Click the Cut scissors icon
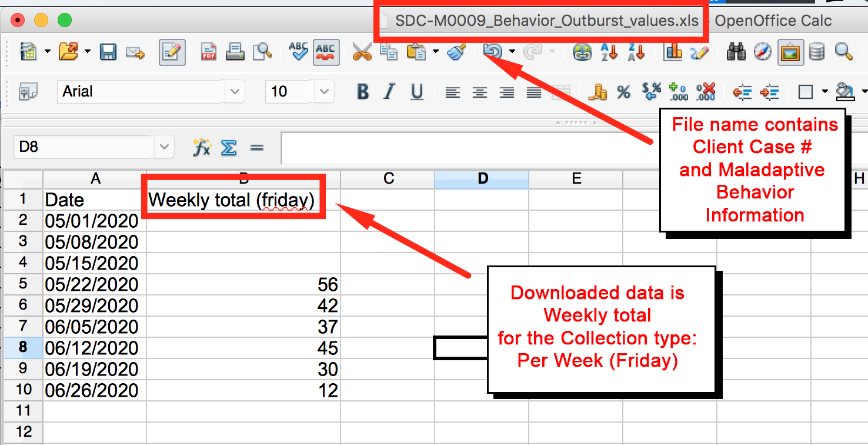Viewport: 868px width, 445px height. (362, 52)
